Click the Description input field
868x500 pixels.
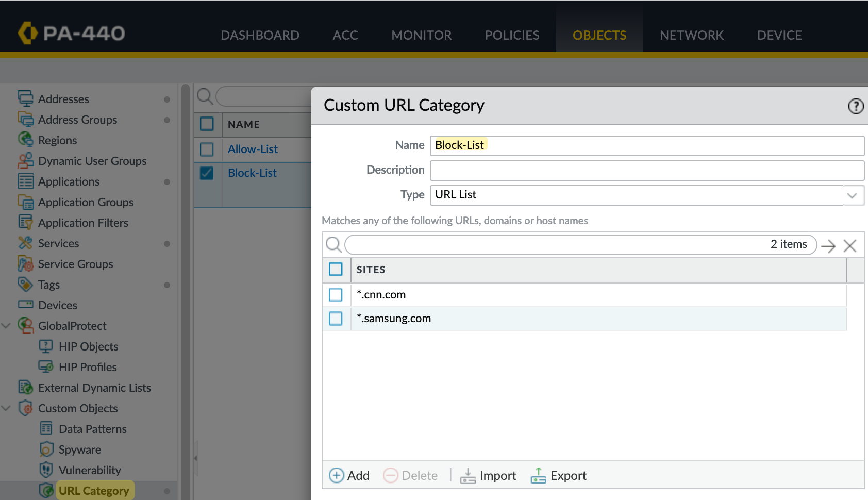click(647, 171)
